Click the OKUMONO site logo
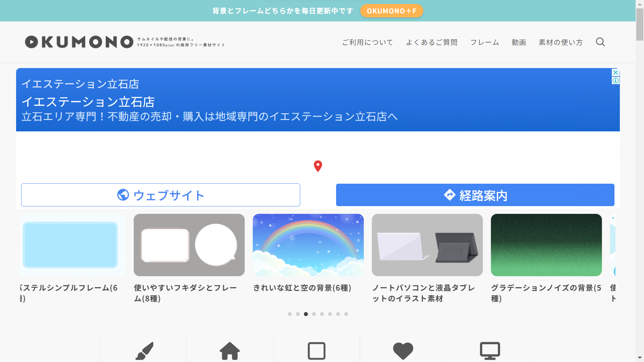 pyautogui.click(x=79, y=42)
